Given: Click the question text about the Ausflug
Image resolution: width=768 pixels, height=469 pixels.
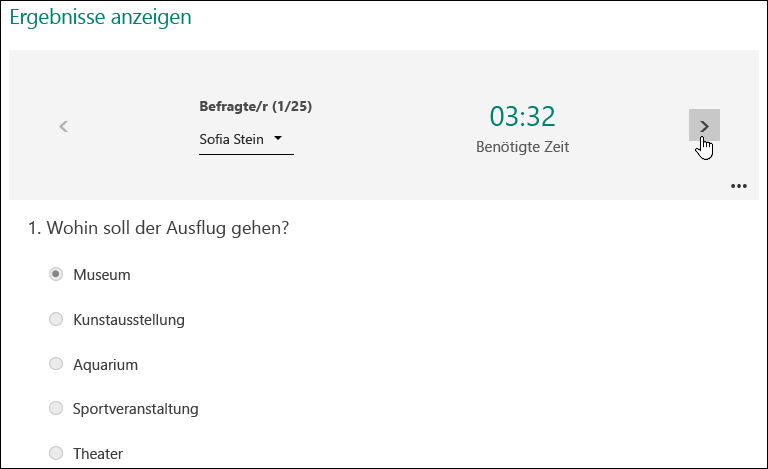Looking at the screenshot, I should (x=159, y=228).
